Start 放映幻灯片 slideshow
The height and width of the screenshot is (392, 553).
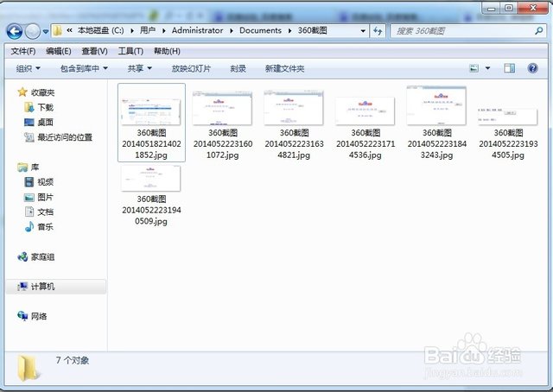pyautogui.click(x=191, y=68)
